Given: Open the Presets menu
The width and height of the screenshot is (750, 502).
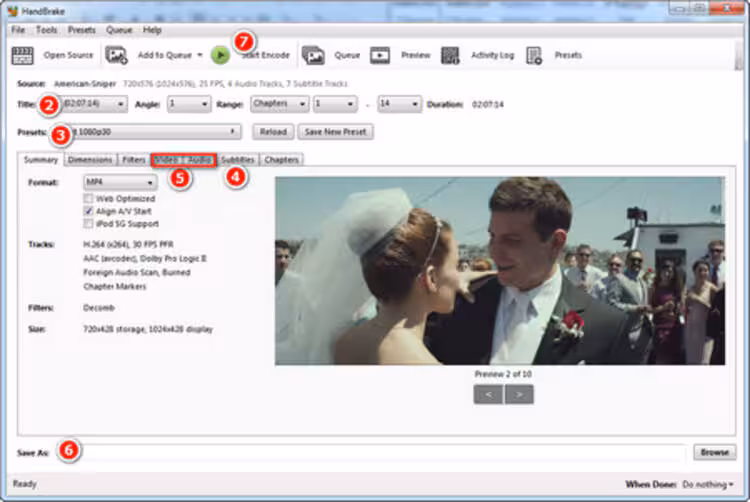Looking at the screenshot, I should pyautogui.click(x=81, y=30).
